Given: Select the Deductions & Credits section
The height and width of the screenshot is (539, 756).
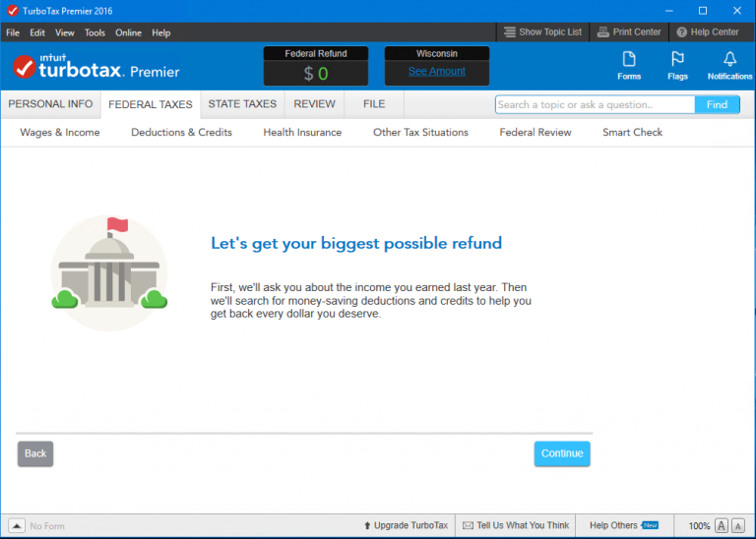Looking at the screenshot, I should pos(181,133).
